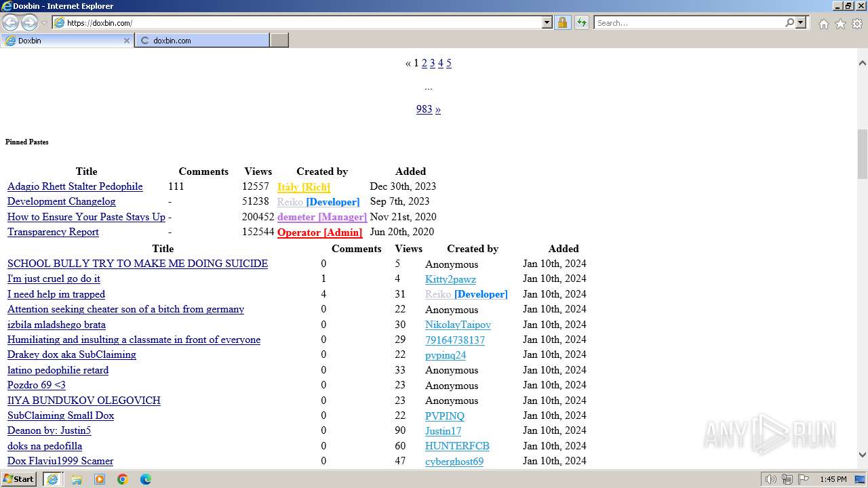Screen dimensions: 868x488
Task: Click Internet Explorer taskbar icon
Action: (53, 479)
